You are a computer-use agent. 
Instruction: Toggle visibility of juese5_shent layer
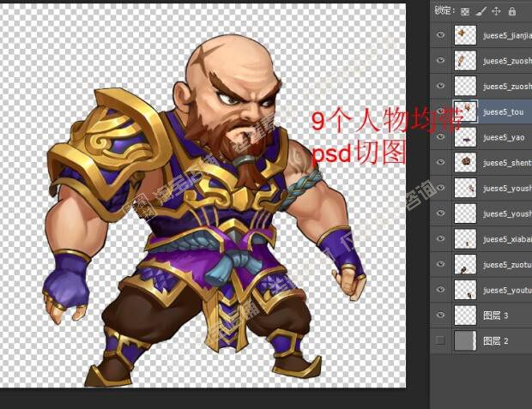pyautogui.click(x=441, y=162)
